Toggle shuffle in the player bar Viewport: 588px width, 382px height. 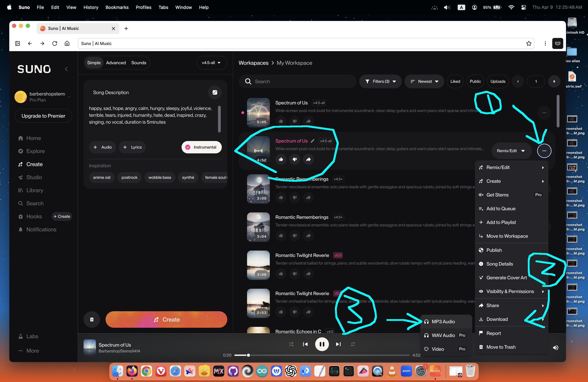click(291, 344)
